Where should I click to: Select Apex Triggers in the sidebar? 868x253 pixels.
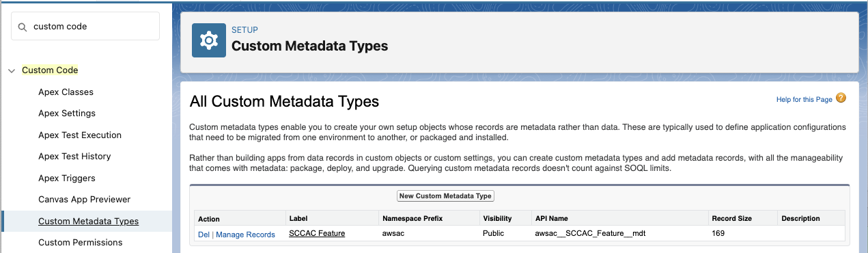tap(67, 178)
